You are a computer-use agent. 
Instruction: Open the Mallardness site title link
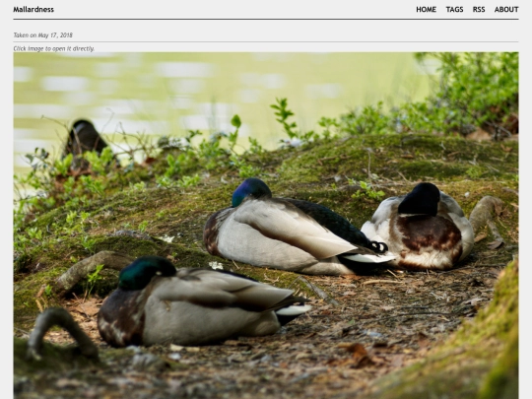coord(33,10)
